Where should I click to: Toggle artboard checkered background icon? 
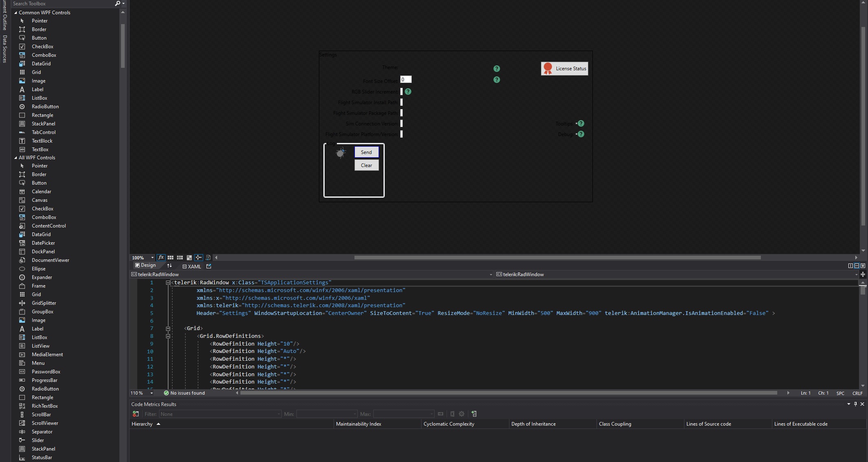tap(189, 257)
